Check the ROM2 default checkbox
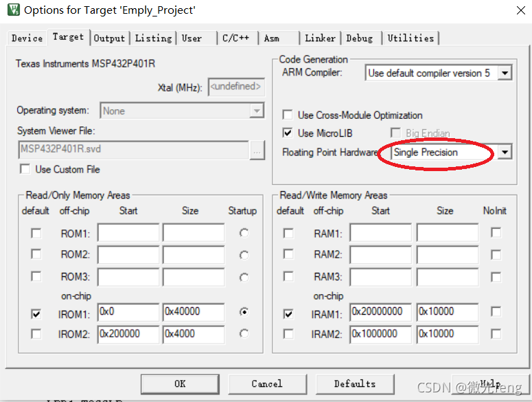Viewport: 532px width, 402px height. coord(36,254)
